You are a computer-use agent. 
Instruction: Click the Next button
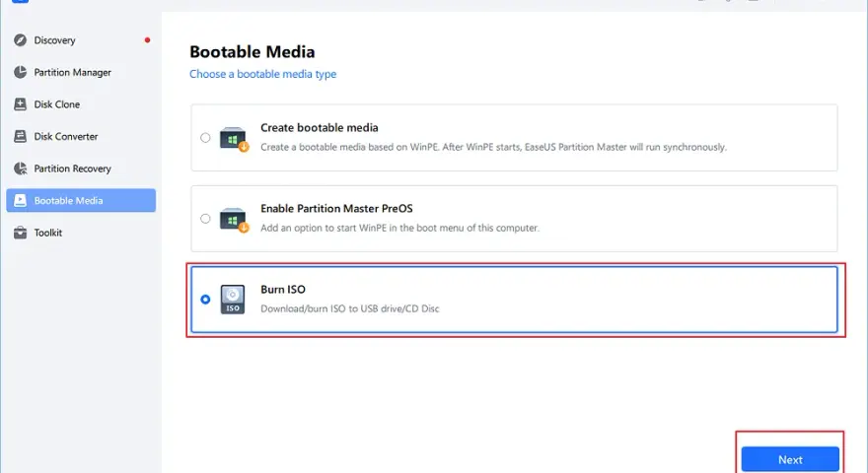790,459
